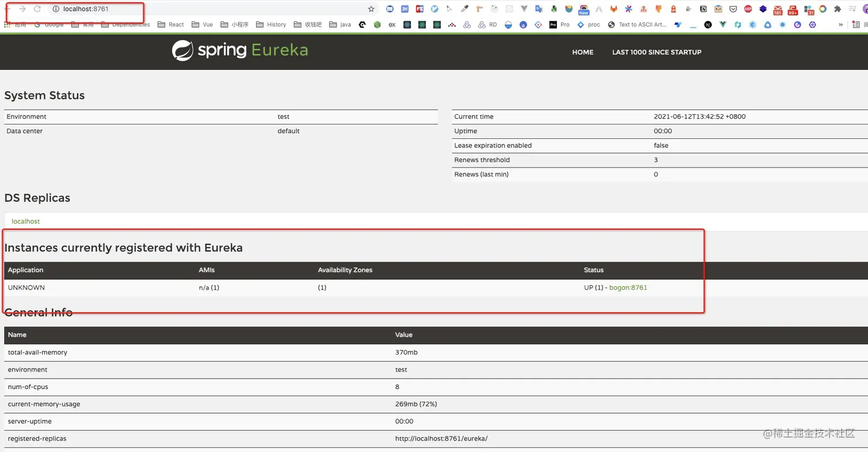Expand the Dependencies bookmark folder
This screenshot has width=868, height=452.
tap(126, 25)
